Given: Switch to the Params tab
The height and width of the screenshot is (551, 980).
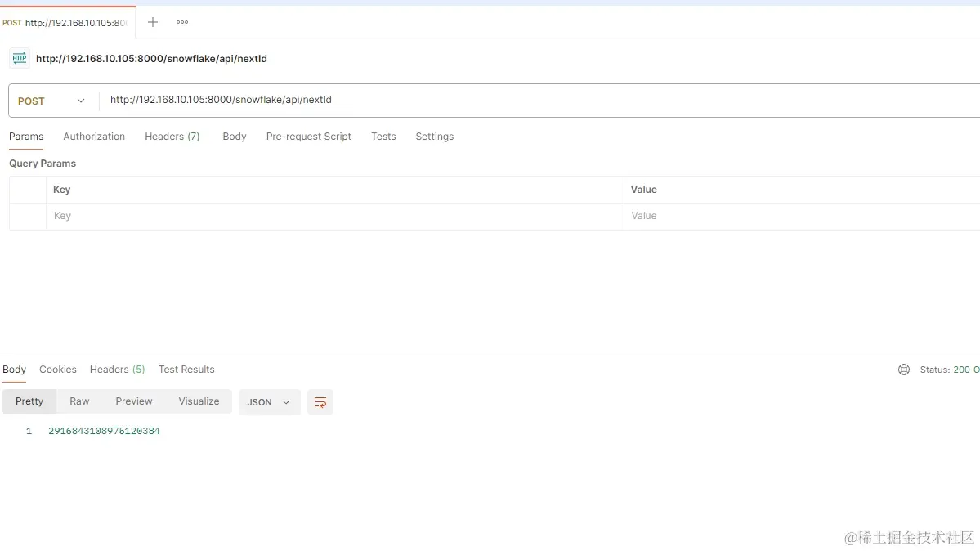Looking at the screenshot, I should pyautogui.click(x=26, y=137).
